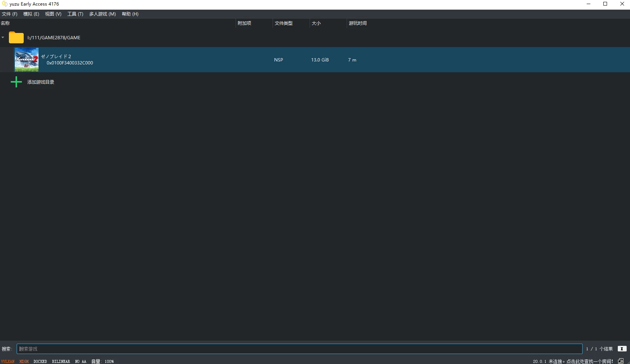Click 添加游戏目录 to add game folder
630x364 pixels.
41,82
